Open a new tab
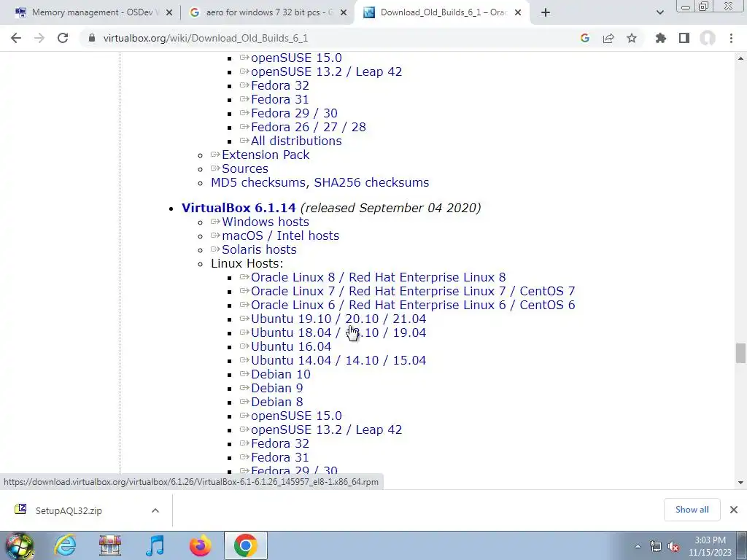The image size is (747, 560). point(546,13)
